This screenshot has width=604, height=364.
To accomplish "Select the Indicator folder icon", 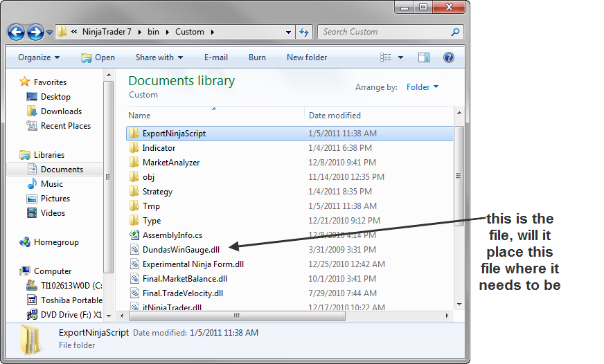I will click(x=134, y=148).
